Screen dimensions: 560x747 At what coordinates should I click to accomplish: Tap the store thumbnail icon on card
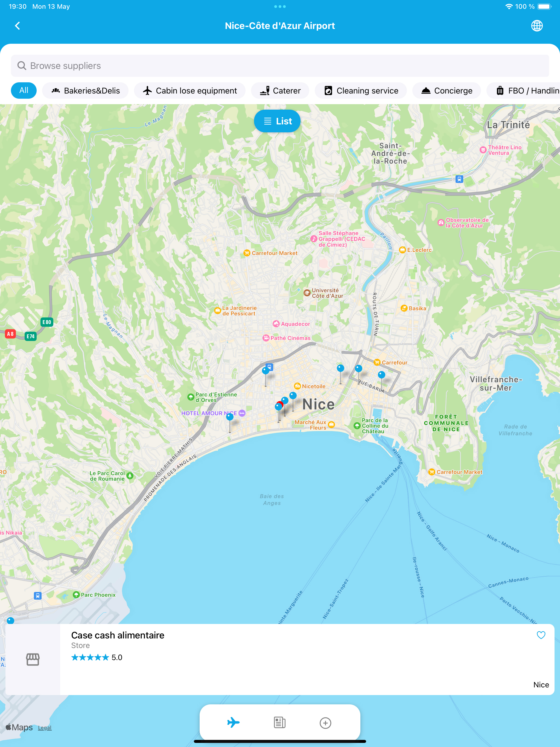33,659
